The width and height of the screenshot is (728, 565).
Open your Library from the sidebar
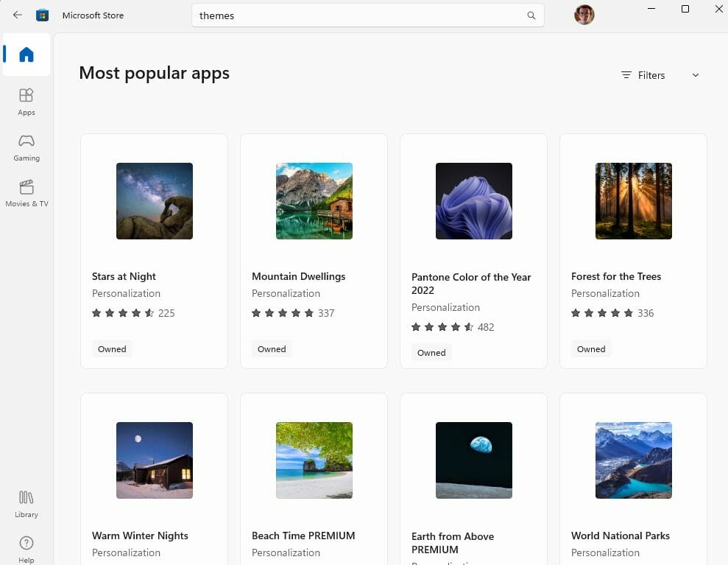pyautogui.click(x=26, y=503)
